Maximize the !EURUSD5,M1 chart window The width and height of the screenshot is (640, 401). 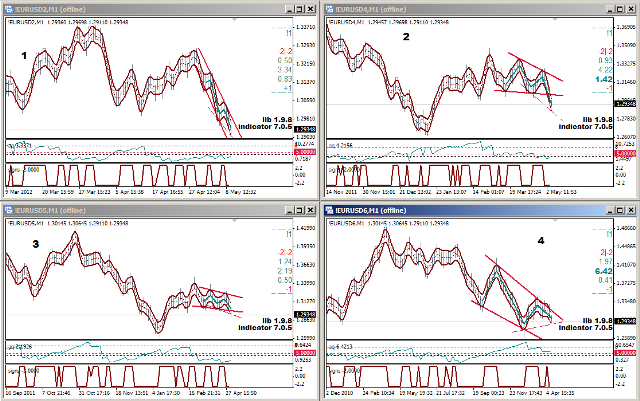pos(300,211)
